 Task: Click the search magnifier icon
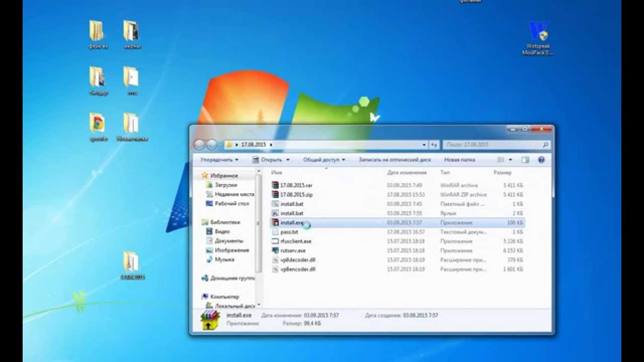pos(545,145)
